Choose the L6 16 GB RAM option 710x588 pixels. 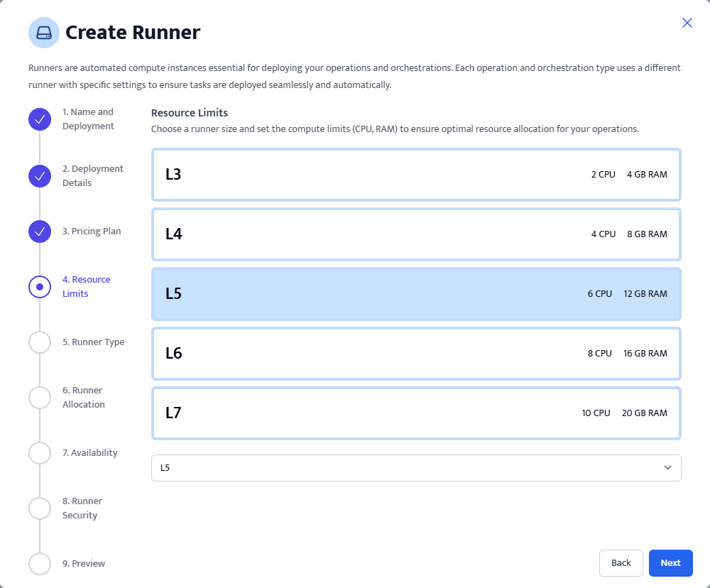click(x=415, y=354)
